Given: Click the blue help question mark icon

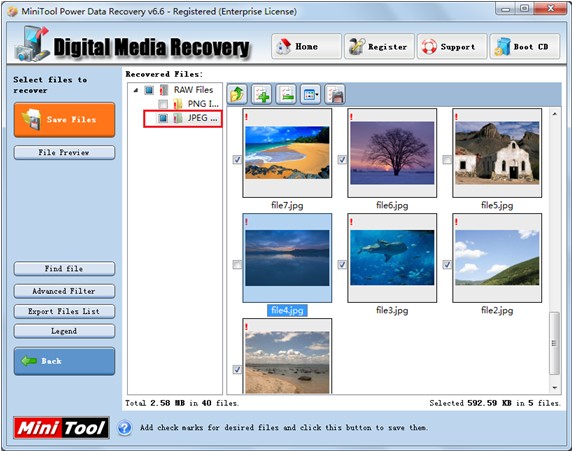Looking at the screenshot, I should 124,428.
